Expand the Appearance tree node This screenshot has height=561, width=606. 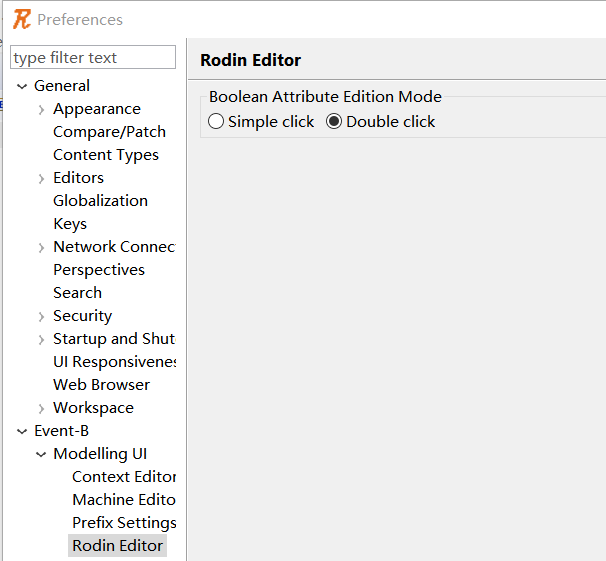click(41, 110)
